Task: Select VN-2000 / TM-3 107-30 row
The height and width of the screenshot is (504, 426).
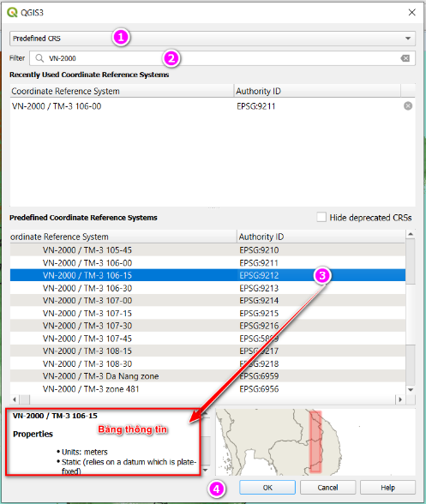Action: coord(207,326)
